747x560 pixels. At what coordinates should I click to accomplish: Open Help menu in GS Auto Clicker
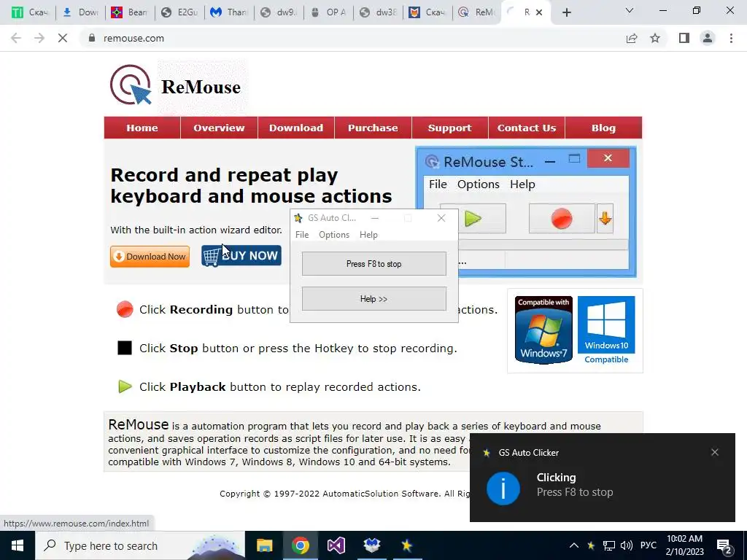pos(368,235)
